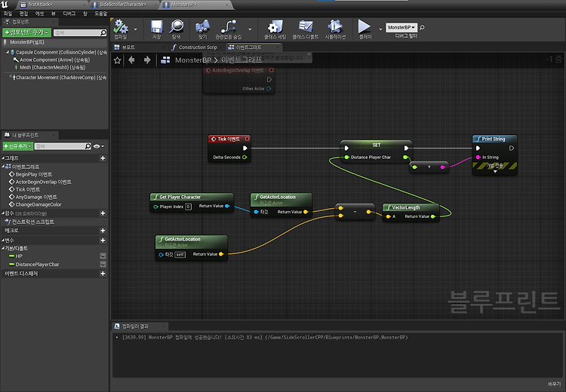Viewport: 566px width, 392px height.
Task: Click the favorite star icon in graph header
Action: click(117, 60)
